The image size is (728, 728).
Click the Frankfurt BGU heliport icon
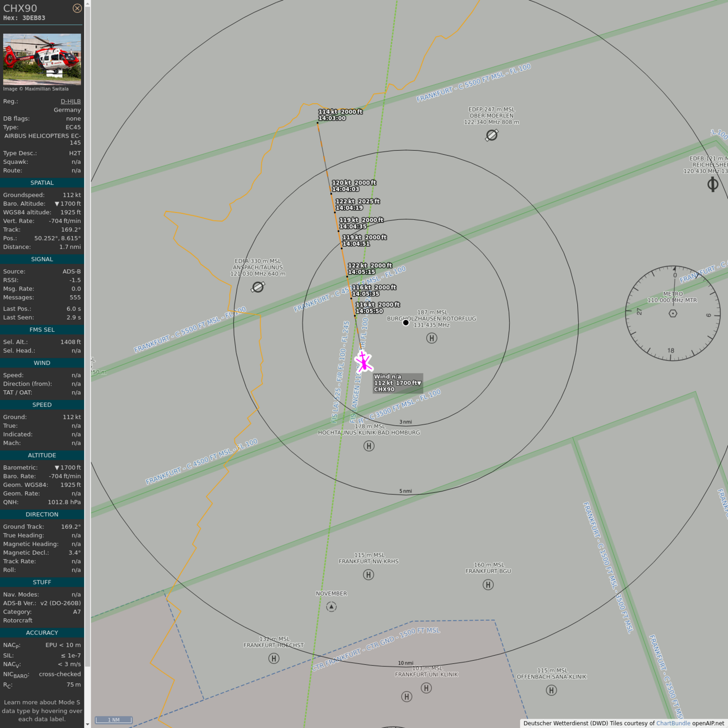click(488, 585)
